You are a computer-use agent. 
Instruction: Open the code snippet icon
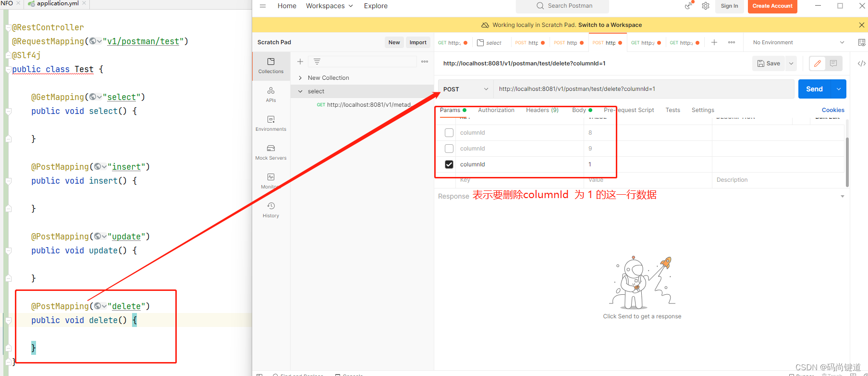[862, 63]
